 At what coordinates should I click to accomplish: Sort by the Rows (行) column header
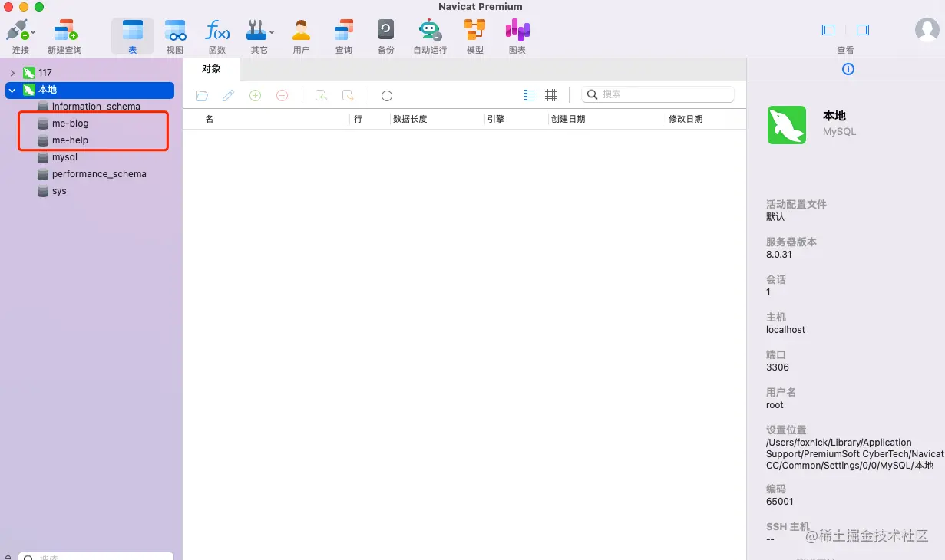tap(359, 119)
